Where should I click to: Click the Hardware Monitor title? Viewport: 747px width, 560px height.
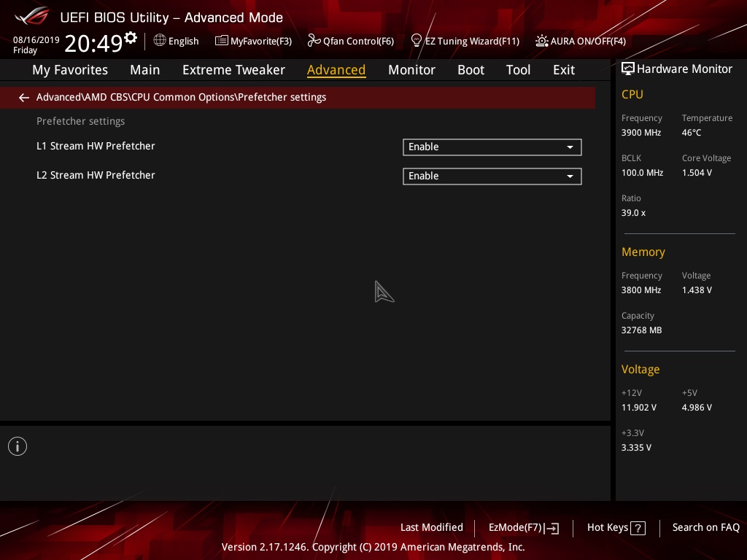[x=684, y=69]
